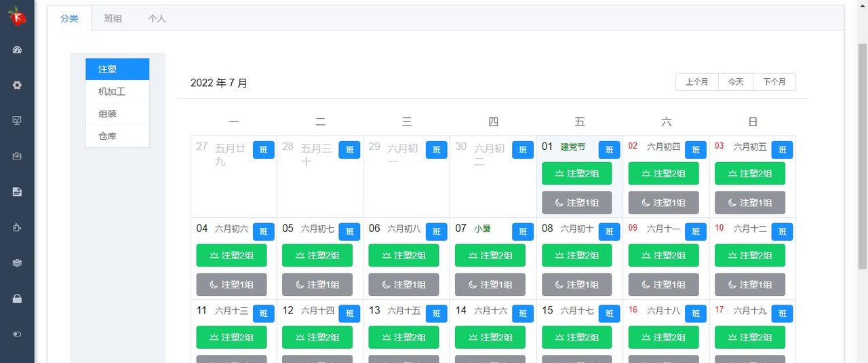
Task: Select 机加工 category in the left list
Action: tap(117, 92)
